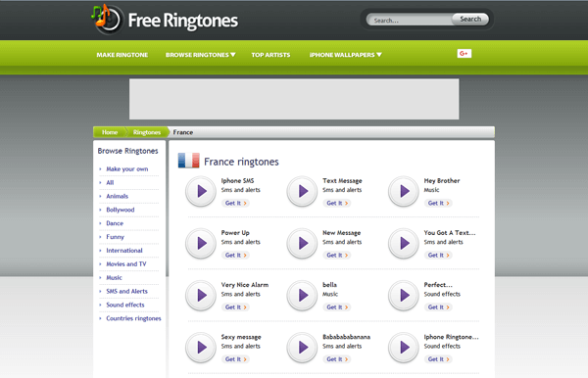Click Get It for You Got A Text
This screenshot has width=588, height=378.
pyautogui.click(x=438, y=256)
